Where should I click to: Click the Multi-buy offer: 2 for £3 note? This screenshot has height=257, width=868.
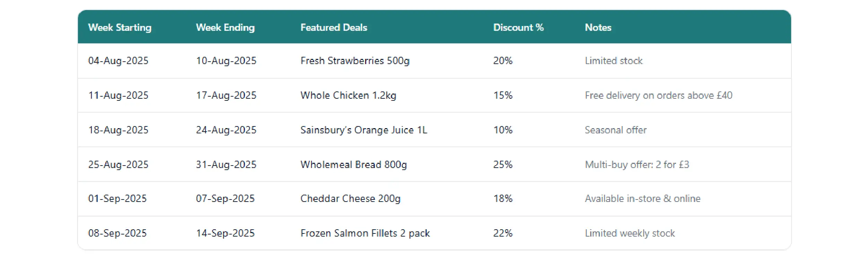point(637,165)
